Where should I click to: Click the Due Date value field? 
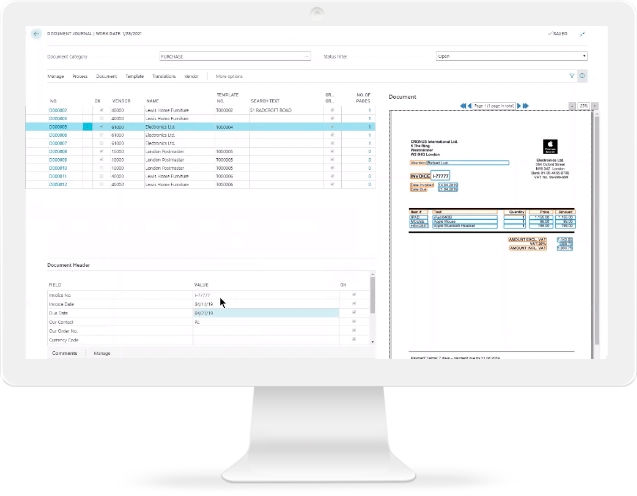[x=270, y=314]
